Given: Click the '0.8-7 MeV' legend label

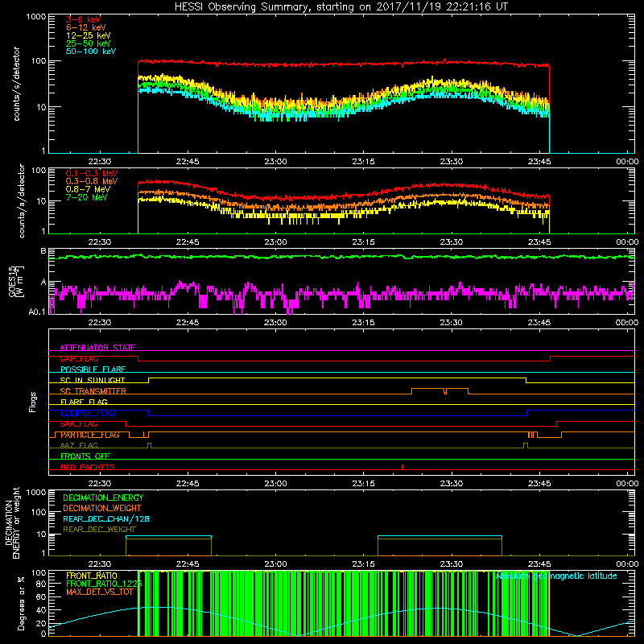Looking at the screenshot, I should [x=88, y=189].
